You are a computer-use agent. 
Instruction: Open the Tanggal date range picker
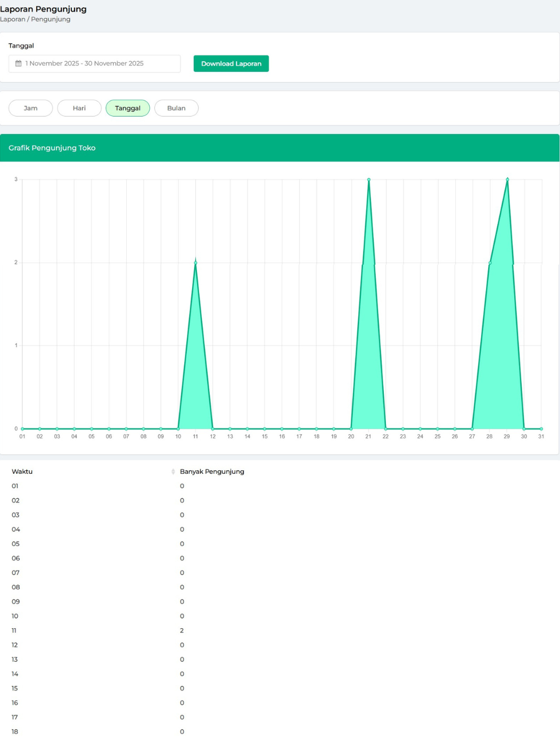[94, 63]
